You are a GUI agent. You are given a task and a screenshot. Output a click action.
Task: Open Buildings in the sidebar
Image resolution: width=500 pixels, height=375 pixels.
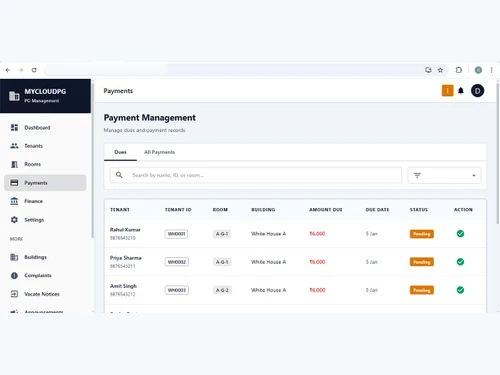tap(45, 257)
